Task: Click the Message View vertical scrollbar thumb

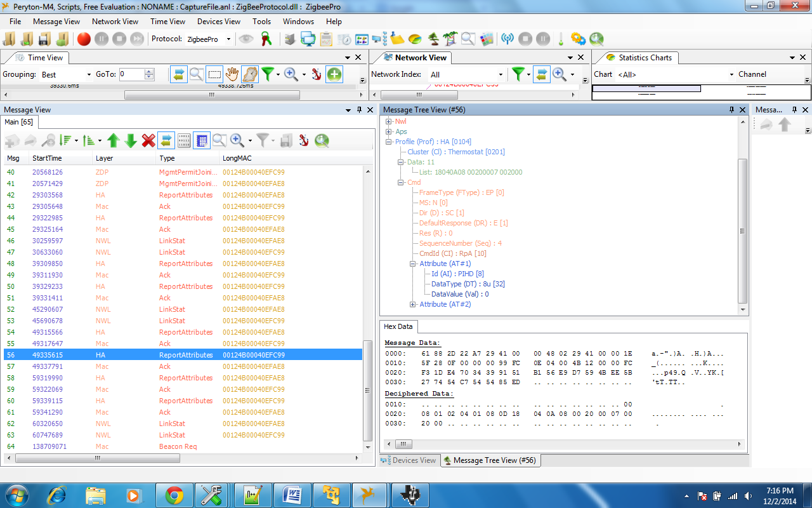Action: (x=368, y=391)
